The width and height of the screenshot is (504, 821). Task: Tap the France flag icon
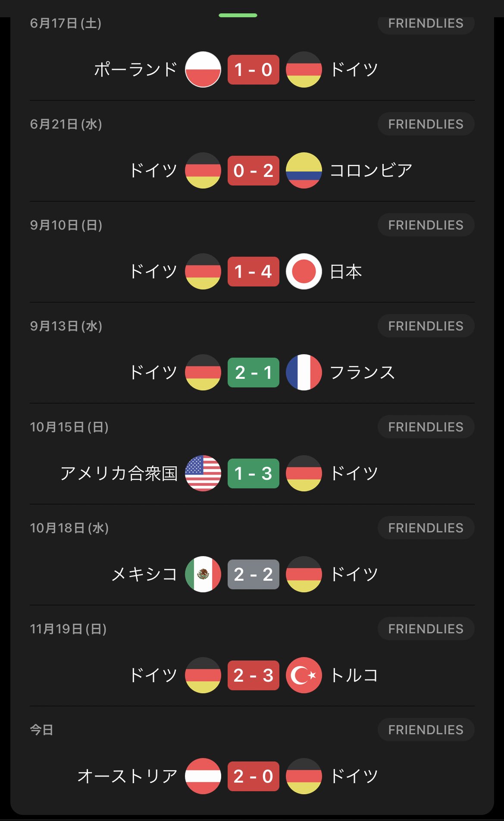point(304,372)
